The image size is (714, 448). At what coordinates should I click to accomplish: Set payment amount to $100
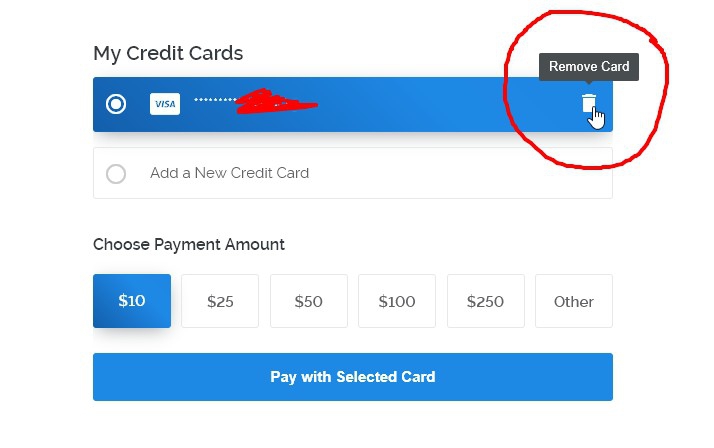397,301
